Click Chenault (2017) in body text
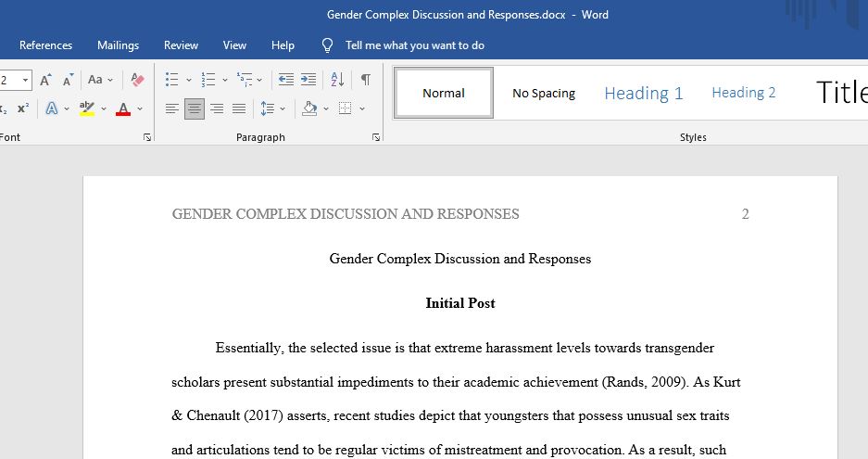Viewport: 868px width, 459px height. coord(234,415)
